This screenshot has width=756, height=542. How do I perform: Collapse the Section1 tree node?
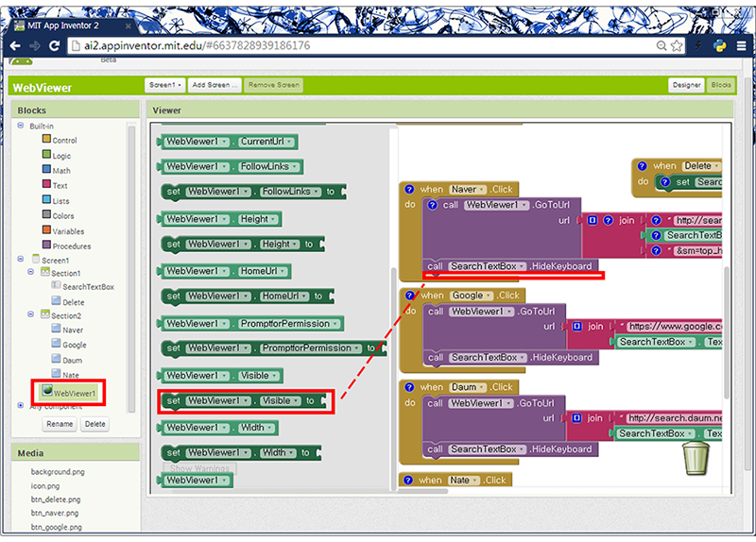point(30,272)
